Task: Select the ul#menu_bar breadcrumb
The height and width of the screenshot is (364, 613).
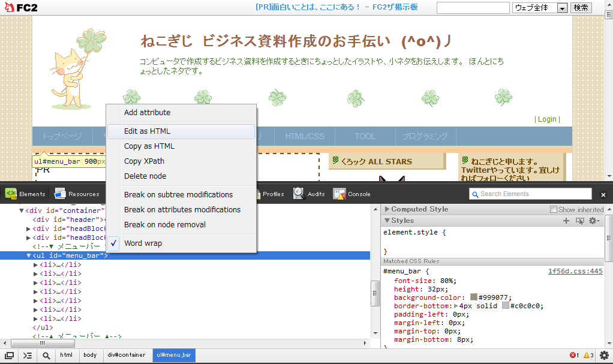Action: pos(174,355)
